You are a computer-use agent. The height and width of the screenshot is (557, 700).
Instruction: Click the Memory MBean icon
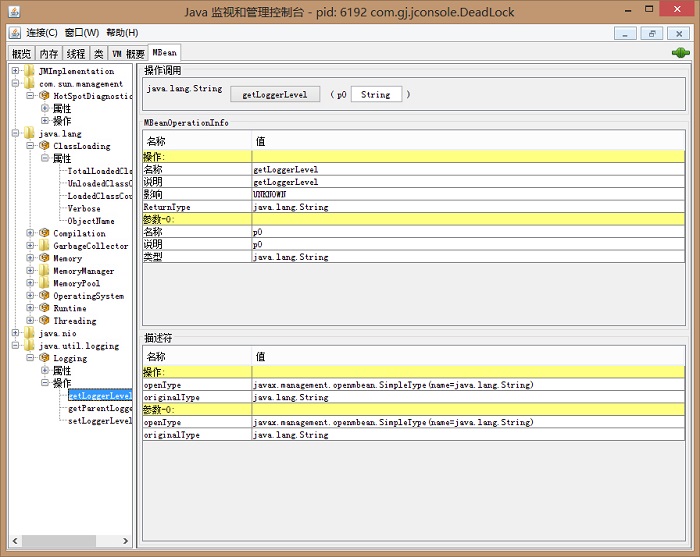pos(44,258)
